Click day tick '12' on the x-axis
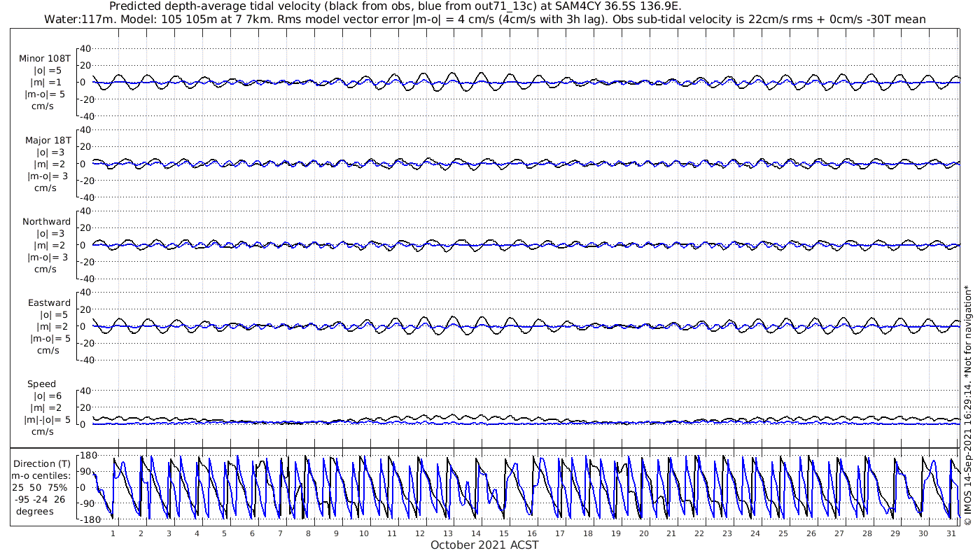This screenshot has height=560, width=980. [420, 533]
